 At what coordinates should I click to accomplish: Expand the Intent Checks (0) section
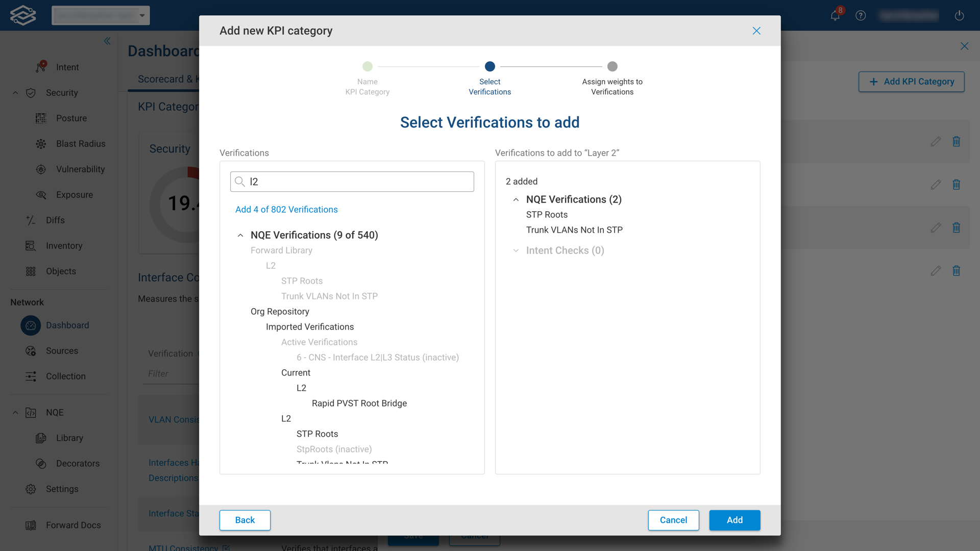[x=516, y=251]
